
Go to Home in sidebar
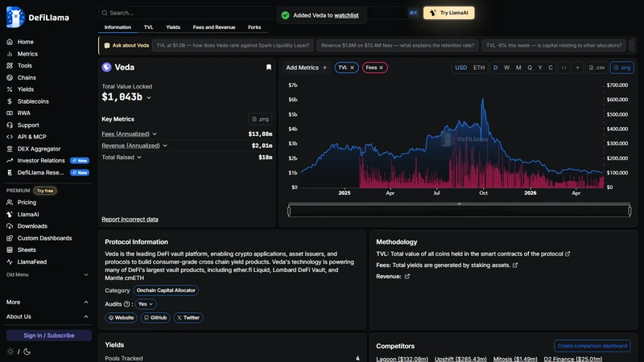25,42
